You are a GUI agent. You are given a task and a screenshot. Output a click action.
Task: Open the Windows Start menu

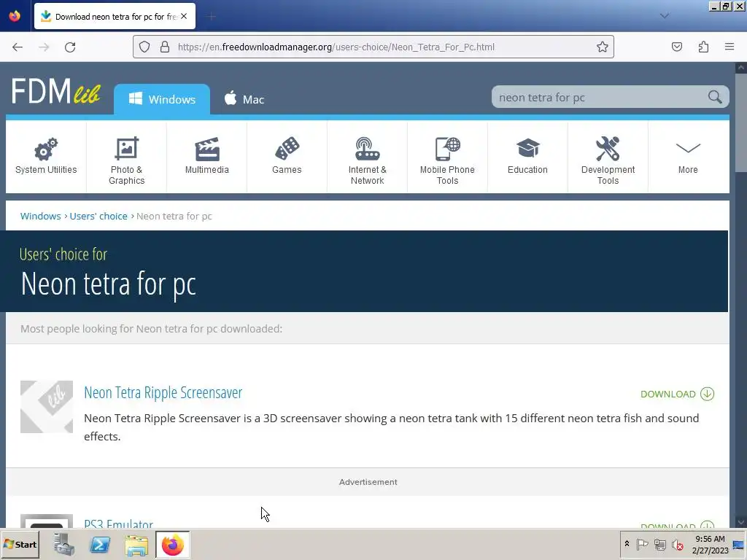(20, 544)
